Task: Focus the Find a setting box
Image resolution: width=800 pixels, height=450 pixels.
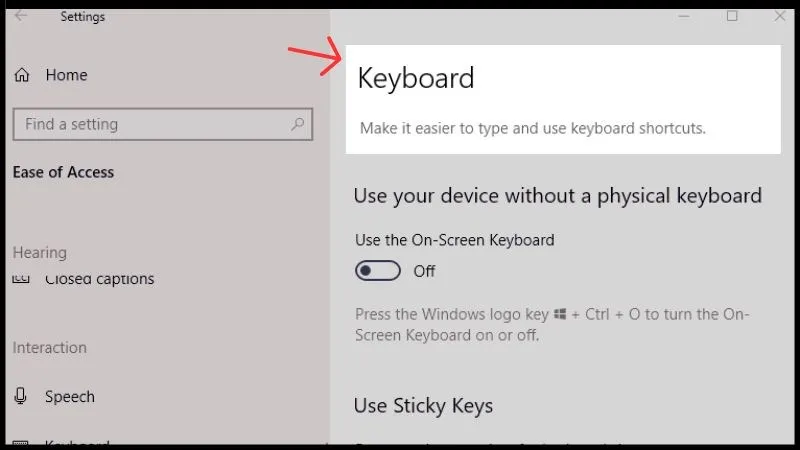Action: coord(150,125)
